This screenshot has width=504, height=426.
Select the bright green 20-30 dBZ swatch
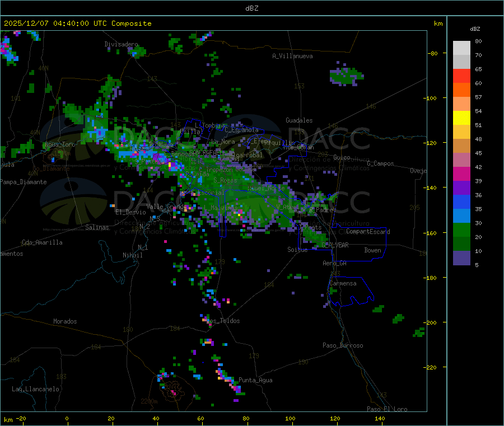click(x=461, y=230)
